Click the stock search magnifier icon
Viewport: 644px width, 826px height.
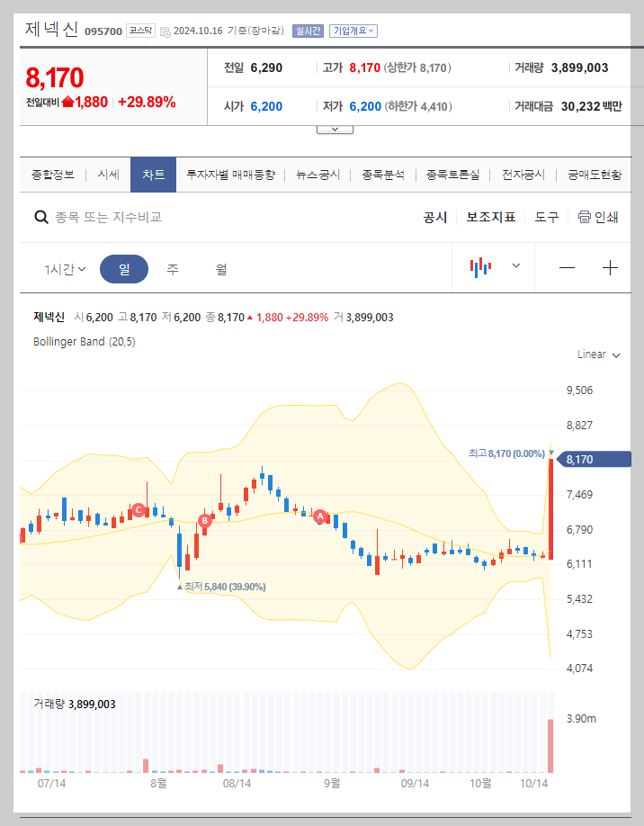pyautogui.click(x=41, y=217)
